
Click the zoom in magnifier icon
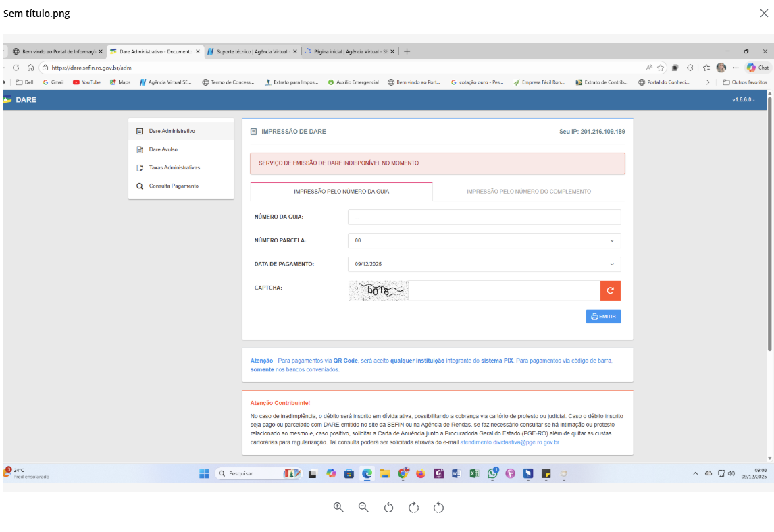point(338,508)
